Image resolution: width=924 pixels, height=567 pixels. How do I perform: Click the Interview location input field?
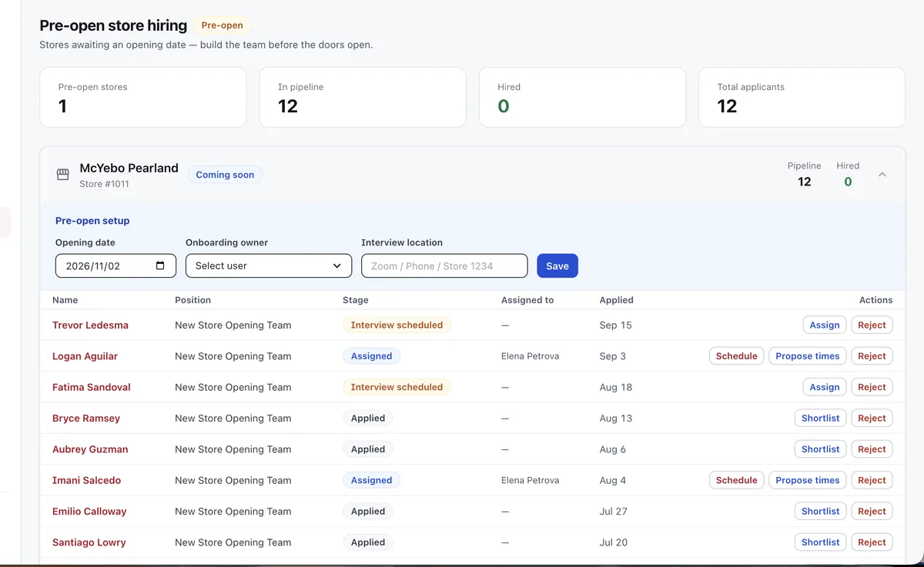444,265
